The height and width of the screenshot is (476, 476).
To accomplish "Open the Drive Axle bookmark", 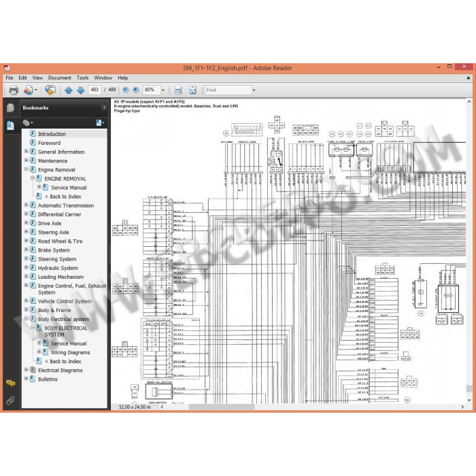I will coord(50,223).
